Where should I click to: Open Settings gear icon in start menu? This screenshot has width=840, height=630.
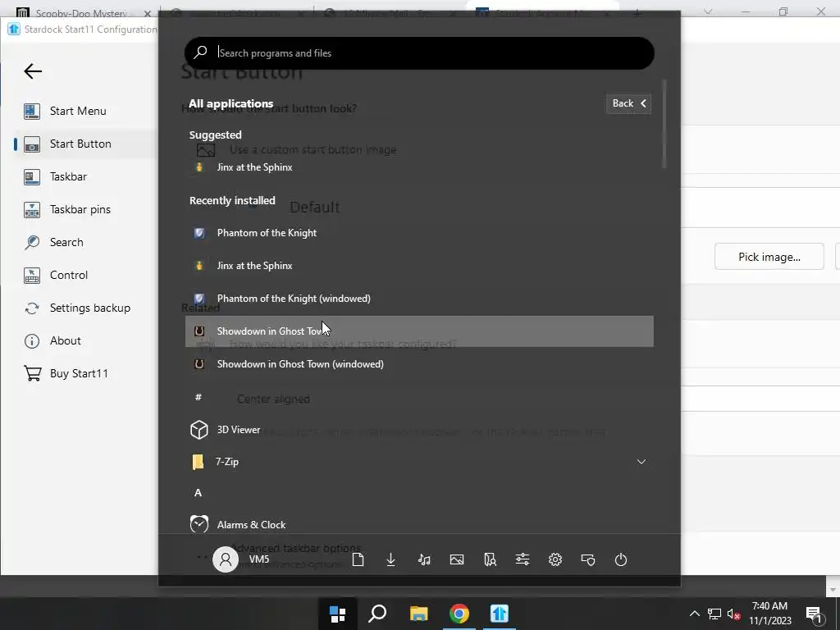[555, 559]
